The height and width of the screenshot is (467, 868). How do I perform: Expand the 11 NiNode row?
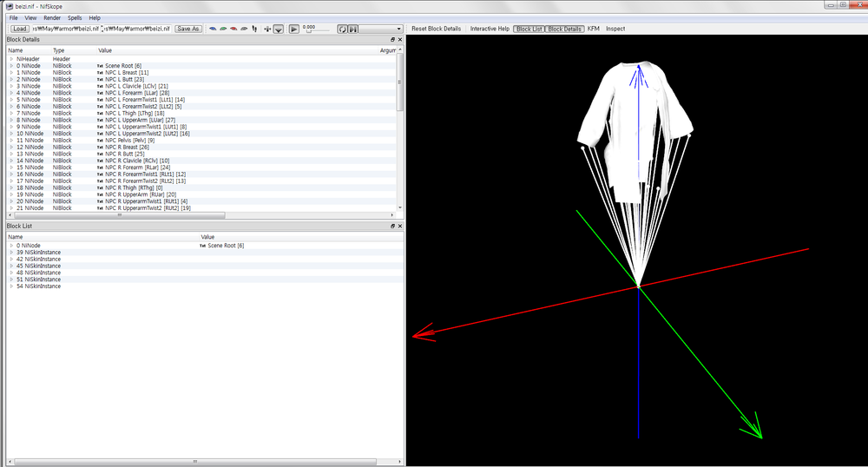11,141
